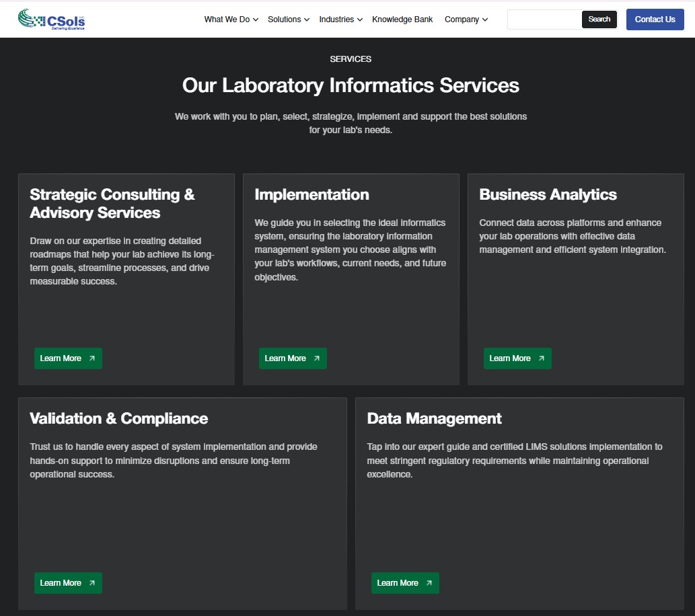Click arrow icon on Implementation Learn More
The height and width of the screenshot is (616, 695).
[317, 358]
